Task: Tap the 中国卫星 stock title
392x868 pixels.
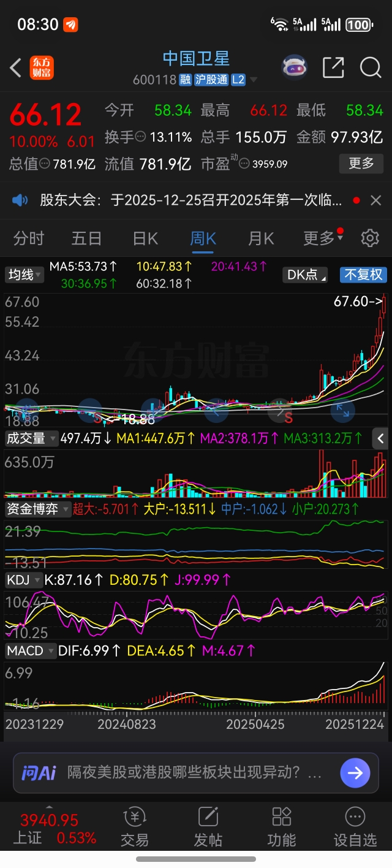Action: click(x=196, y=59)
